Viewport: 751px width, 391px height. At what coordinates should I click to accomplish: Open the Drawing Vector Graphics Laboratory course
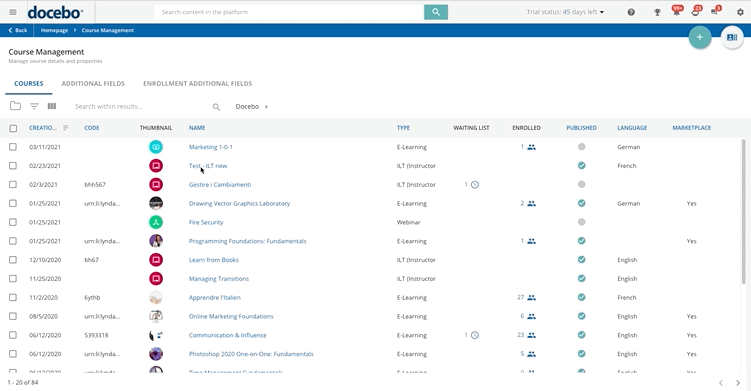[239, 204]
